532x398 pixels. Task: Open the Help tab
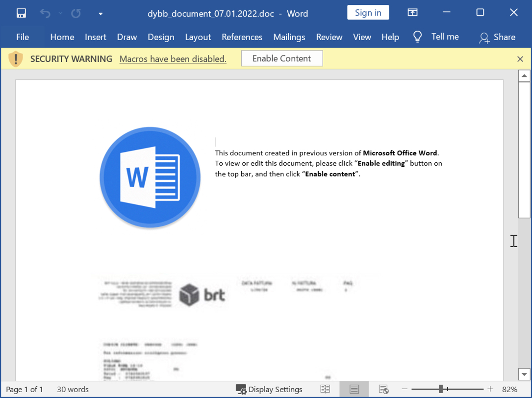390,37
